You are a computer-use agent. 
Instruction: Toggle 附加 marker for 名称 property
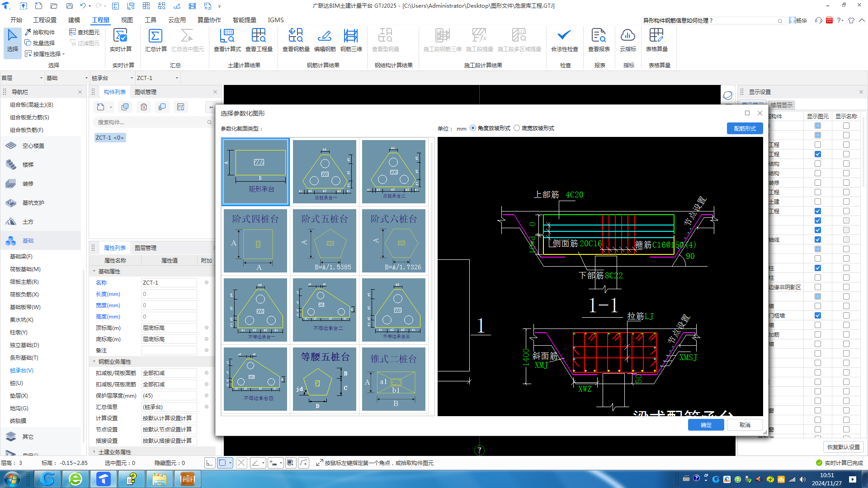207,282
